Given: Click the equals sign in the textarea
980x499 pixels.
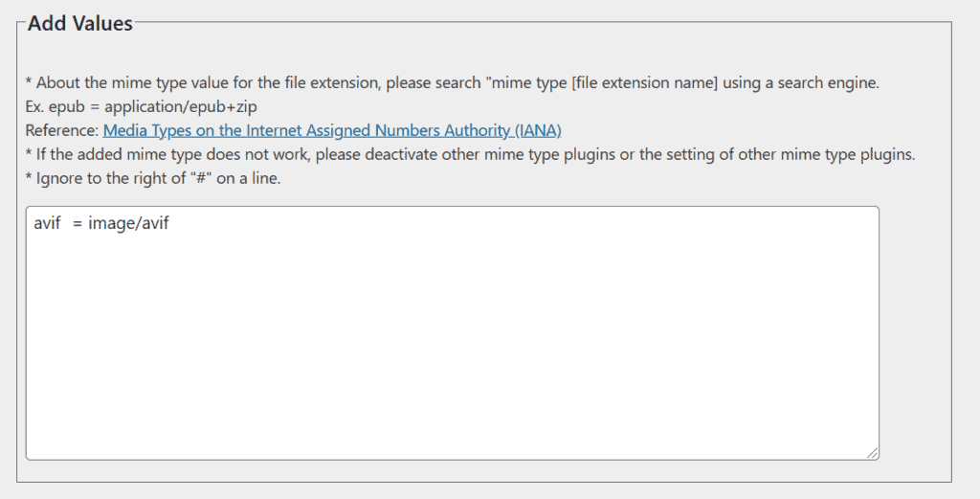Looking at the screenshot, I should [76, 224].
